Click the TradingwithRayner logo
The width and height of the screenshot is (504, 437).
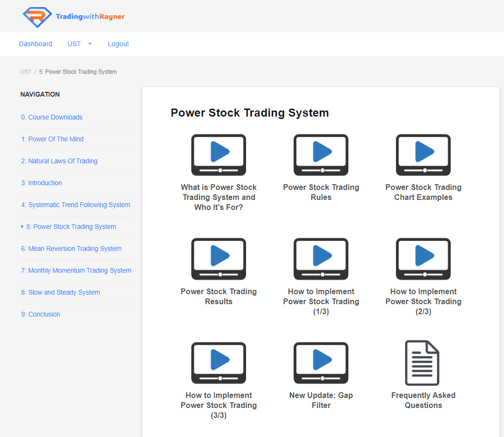click(x=74, y=17)
